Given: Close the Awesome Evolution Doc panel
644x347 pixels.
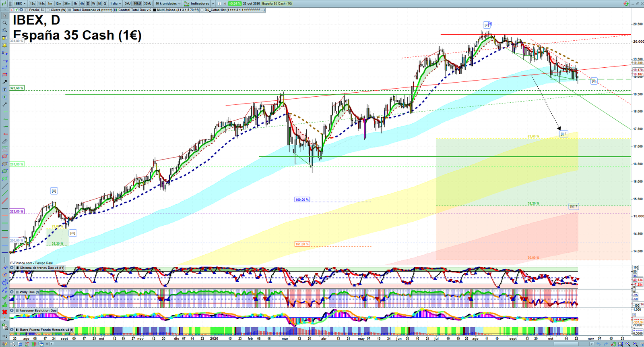Looking at the screenshot, I should click(12, 310).
